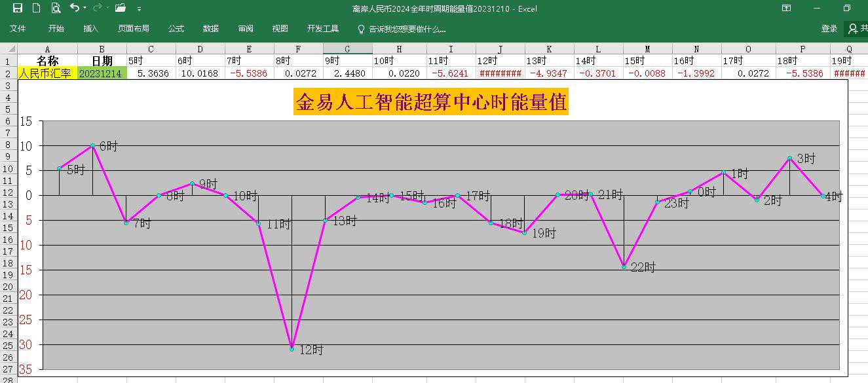
Task: Select cell with value 2.4480
Action: (x=348, y=73)
